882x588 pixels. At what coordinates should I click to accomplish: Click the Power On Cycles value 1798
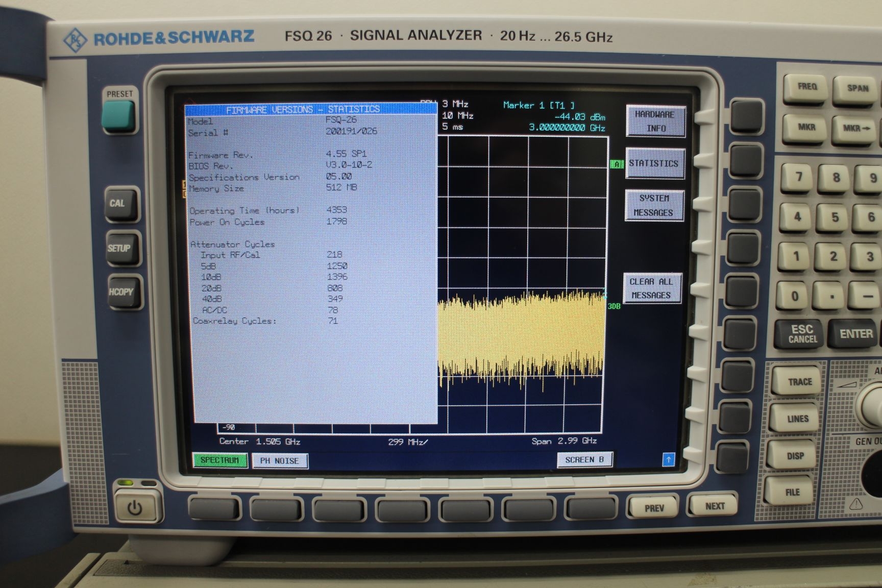[x=336, y=221]
